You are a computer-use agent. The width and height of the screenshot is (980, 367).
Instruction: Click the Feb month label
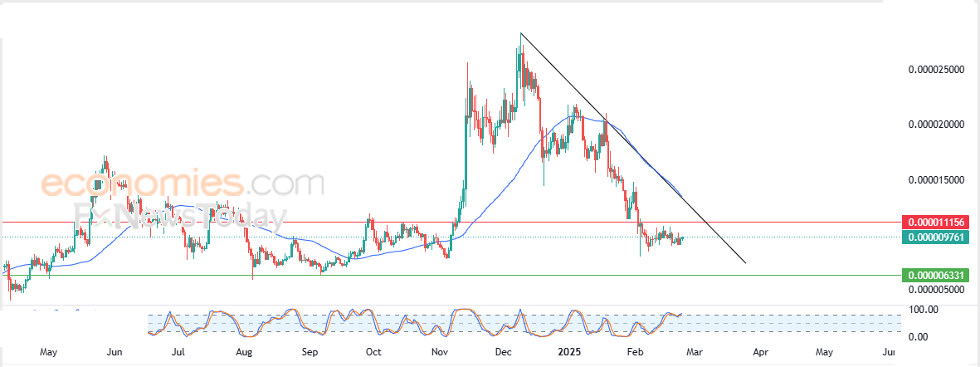point(636,352)
